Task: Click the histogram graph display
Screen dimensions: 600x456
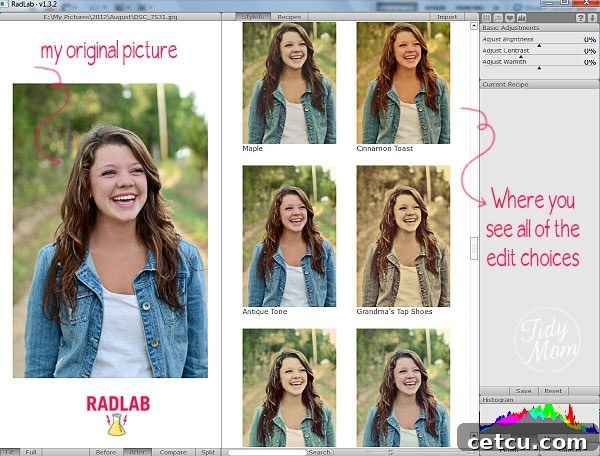Action: [539, 419]
